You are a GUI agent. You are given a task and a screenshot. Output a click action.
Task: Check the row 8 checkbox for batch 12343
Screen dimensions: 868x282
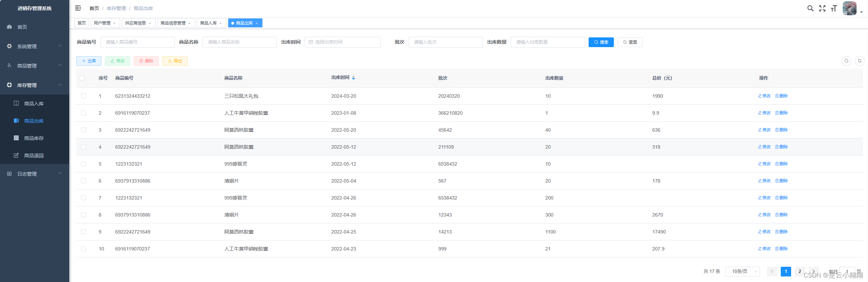click(x=83, y=215)
